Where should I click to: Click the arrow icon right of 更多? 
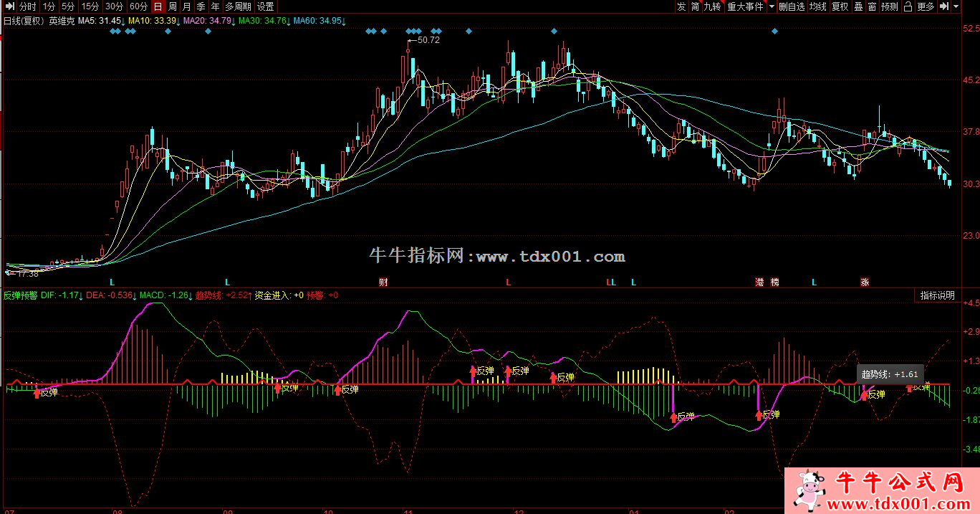944,6
